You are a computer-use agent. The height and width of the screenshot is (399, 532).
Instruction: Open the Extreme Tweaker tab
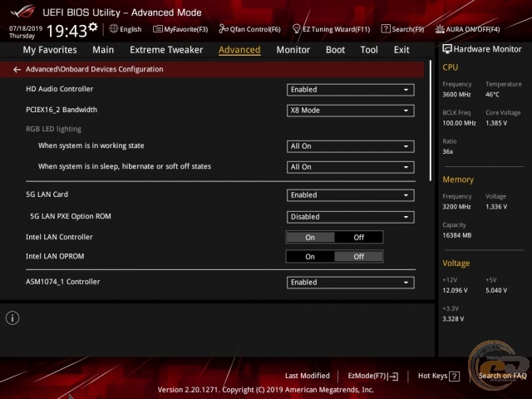(x=166, y=50)
